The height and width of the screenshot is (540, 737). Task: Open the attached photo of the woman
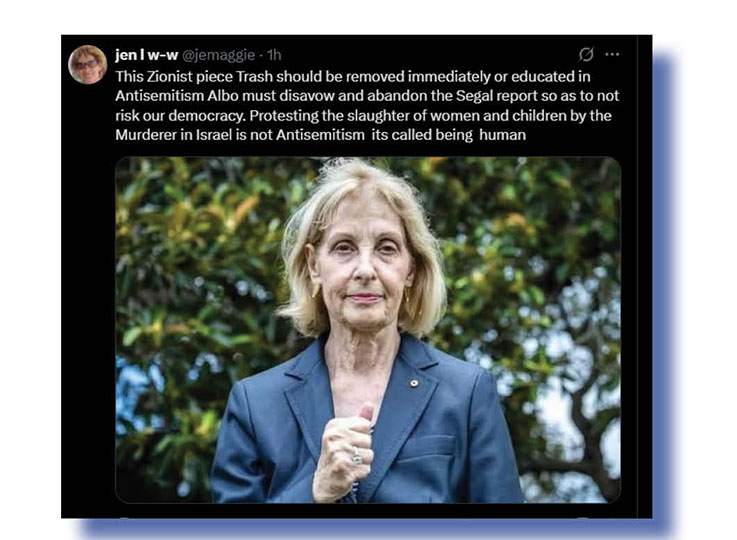point(368,330)
